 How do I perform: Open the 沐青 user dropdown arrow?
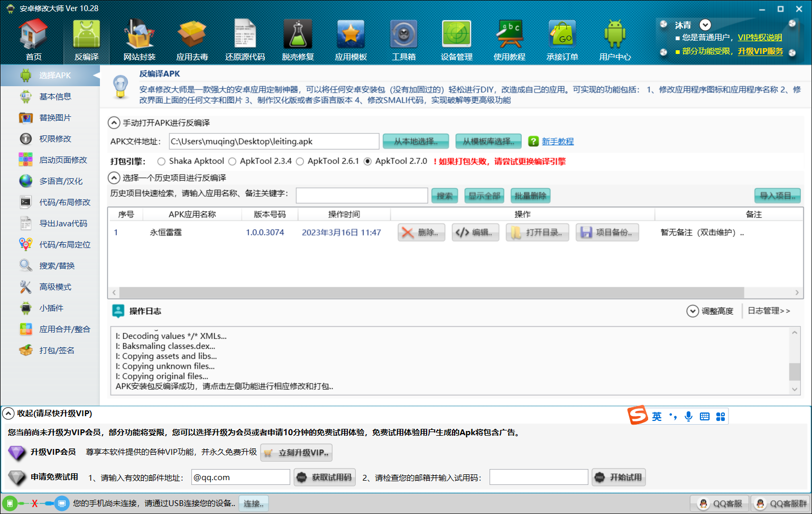(x=705, y=25)
